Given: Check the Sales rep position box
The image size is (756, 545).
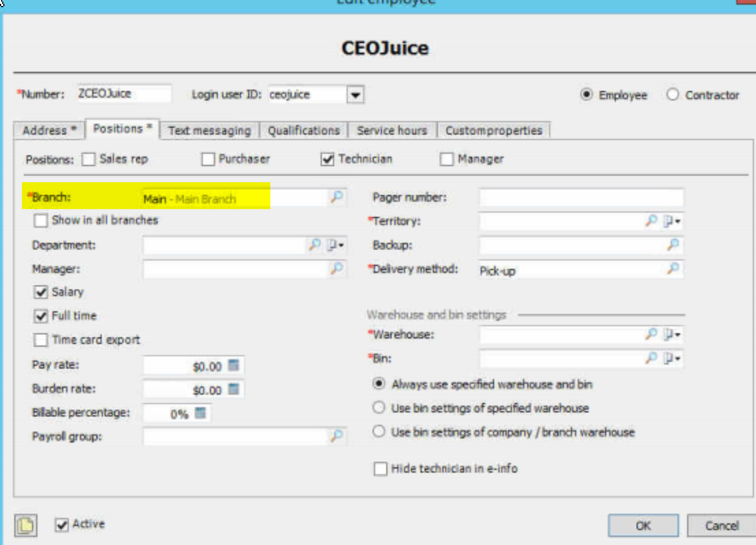Looking at the screenshot, I should pos(89,159).
